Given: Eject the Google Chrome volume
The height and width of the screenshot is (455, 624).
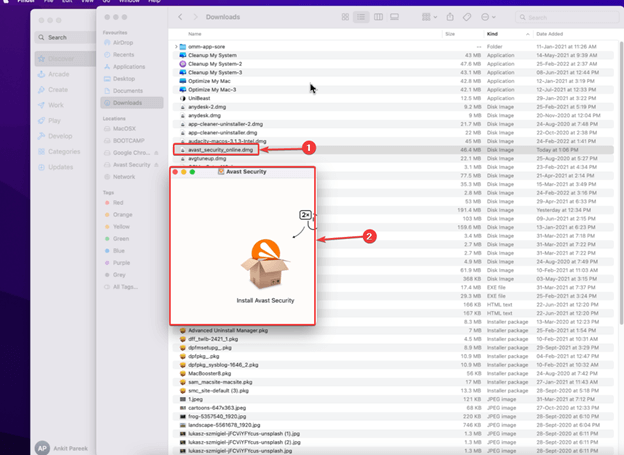Looking at the screenshot, I should [x=156, y=153].
